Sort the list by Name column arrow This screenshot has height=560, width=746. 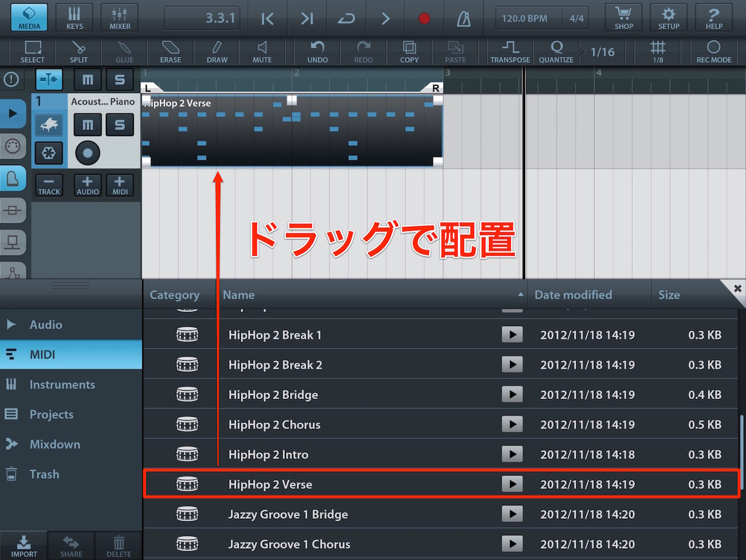click(x=520, y=294)
